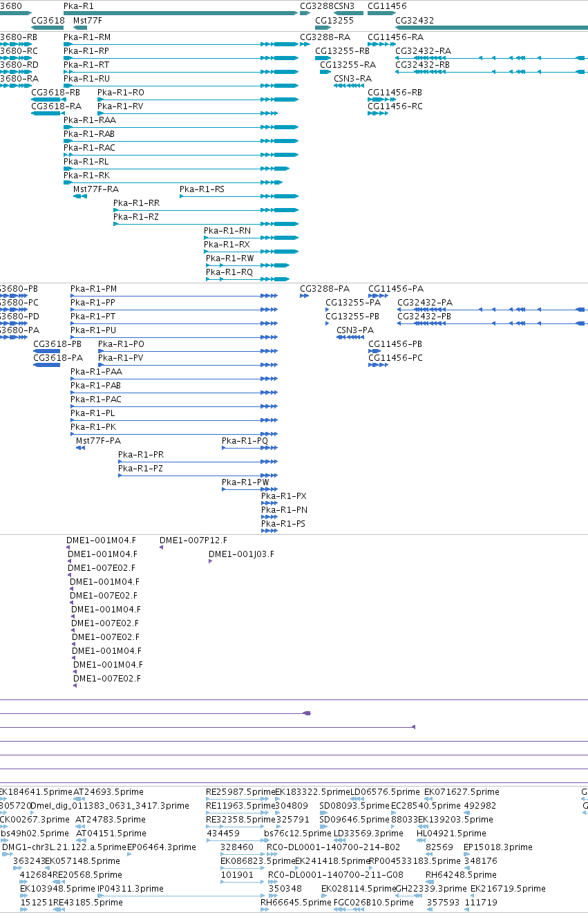Image resolution: width=588 pixels, height=913 pixels.
Task: Click transcript CG11456-RC
Action: (x=395, y=106)
